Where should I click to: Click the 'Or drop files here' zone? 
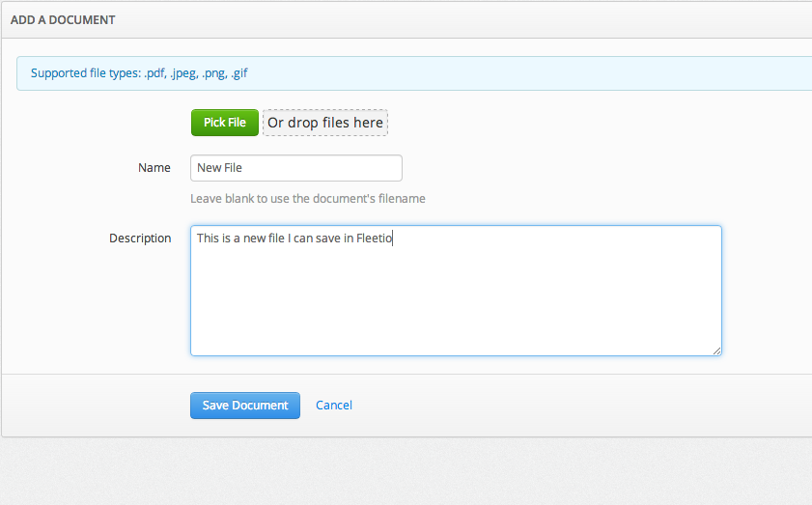click(325, 123)
